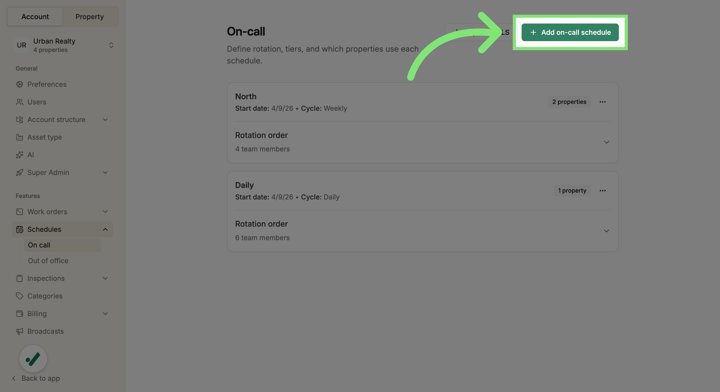Click the Billing icon
Image resolution: width=720 pixels, height=392 pixels.
coord(19,314)
